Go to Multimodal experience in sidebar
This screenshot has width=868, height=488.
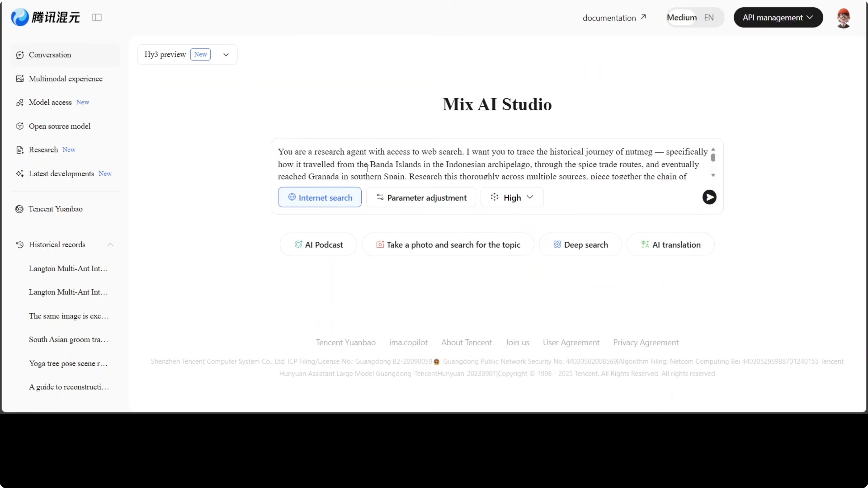(x=65, y=79)
